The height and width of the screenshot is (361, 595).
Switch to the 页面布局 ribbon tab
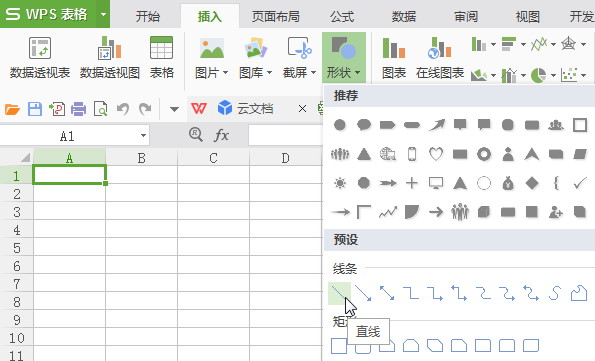tap(276, 17)
